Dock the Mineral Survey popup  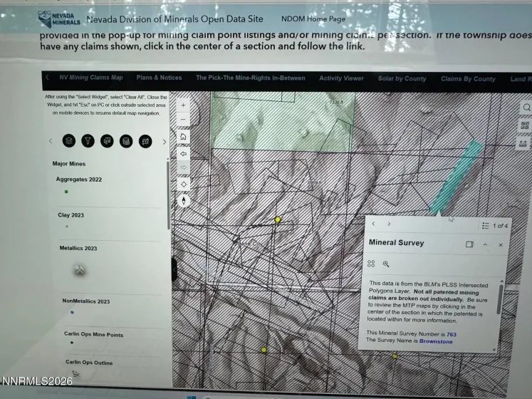click(x=469, y=244)
